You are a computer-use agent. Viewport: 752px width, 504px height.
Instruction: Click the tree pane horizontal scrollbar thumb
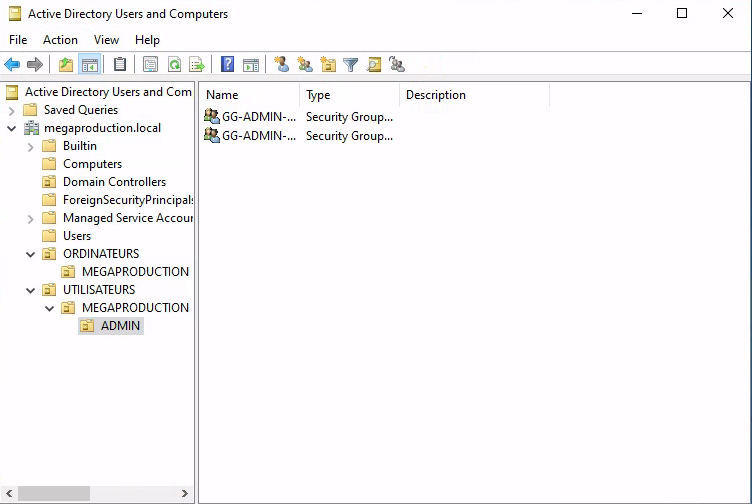click(54, 493)
